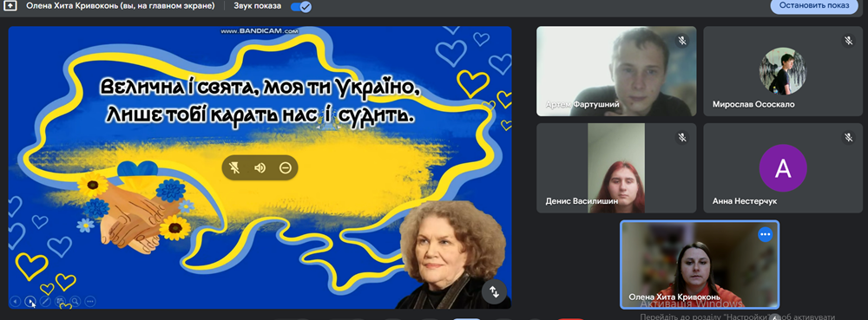The image size is (868, 320).
Task: Select Денис Василишин's video tile
Action: coord(616,168)
